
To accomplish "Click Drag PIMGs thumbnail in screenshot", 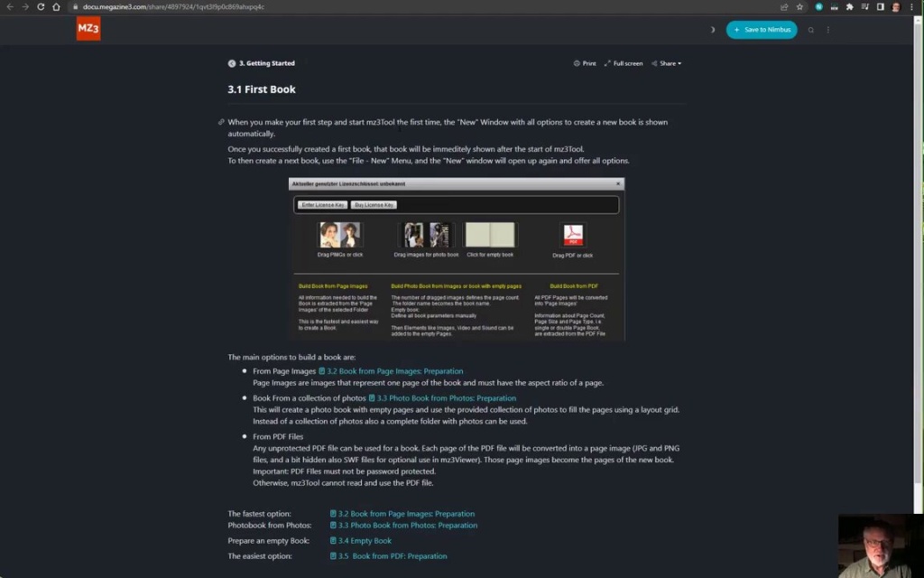I will [339, 235].
